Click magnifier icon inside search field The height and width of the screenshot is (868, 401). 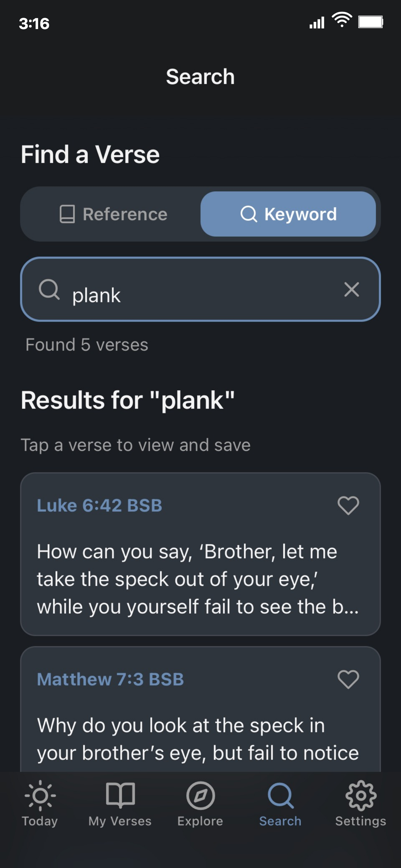(x=49, y=289)
